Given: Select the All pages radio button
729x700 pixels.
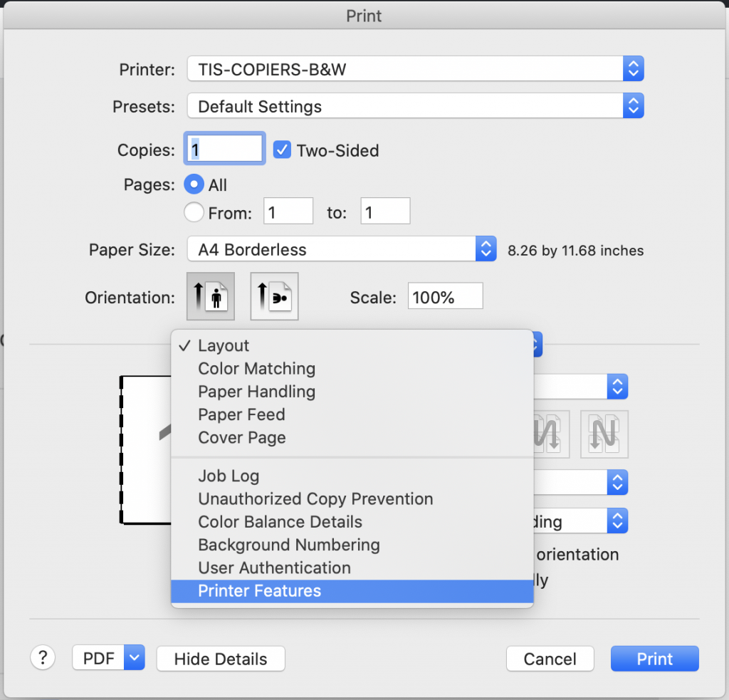Looking at the screenshot, I should tap(194, 185).
